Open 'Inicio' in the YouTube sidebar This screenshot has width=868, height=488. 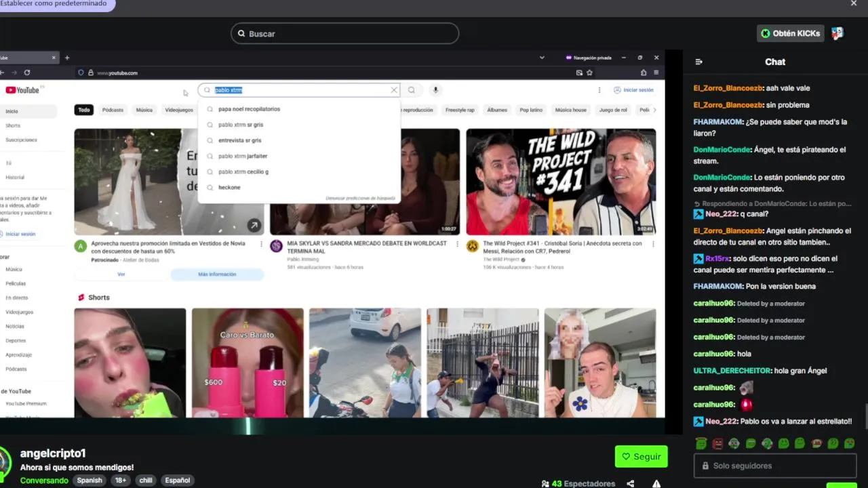[27, 111]
